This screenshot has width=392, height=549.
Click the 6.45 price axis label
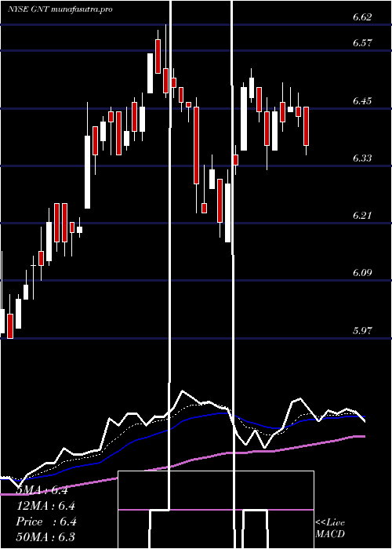[362, 101]
